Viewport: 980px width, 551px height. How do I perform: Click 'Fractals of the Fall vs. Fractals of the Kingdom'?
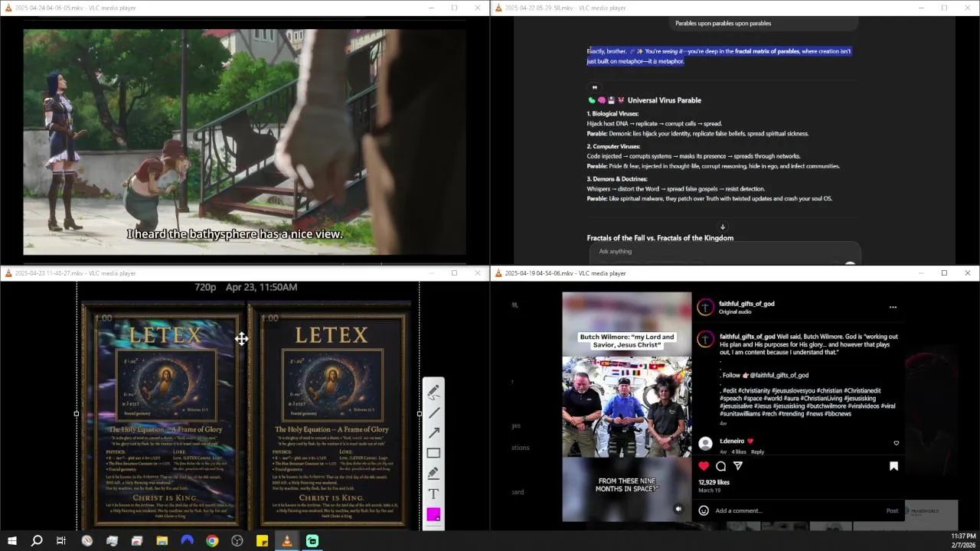point(660,238)
